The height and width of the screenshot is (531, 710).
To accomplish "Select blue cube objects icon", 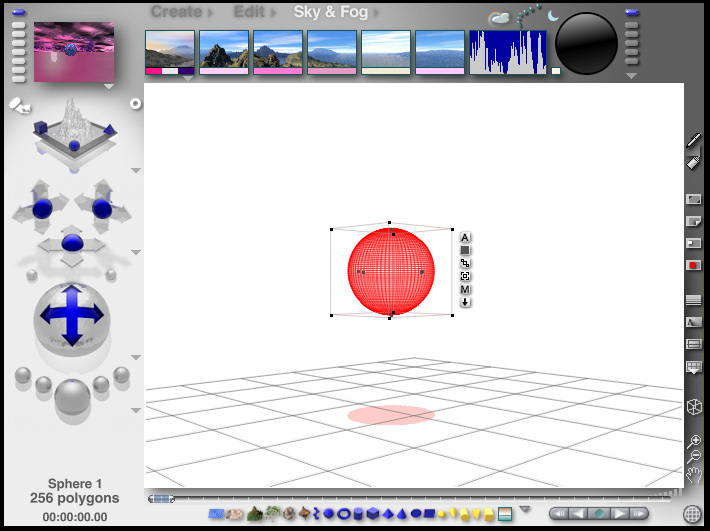I will click(373, 514).
